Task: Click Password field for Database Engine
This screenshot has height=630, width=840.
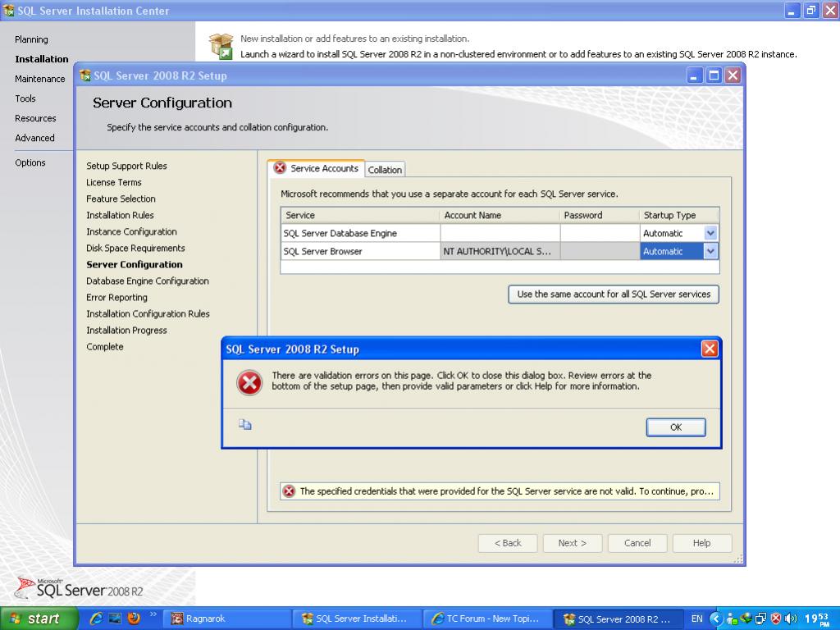Action: click(600, 233)
